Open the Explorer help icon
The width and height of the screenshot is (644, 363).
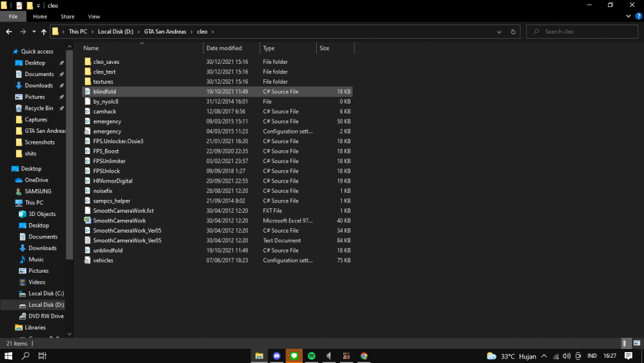point(639,17)
